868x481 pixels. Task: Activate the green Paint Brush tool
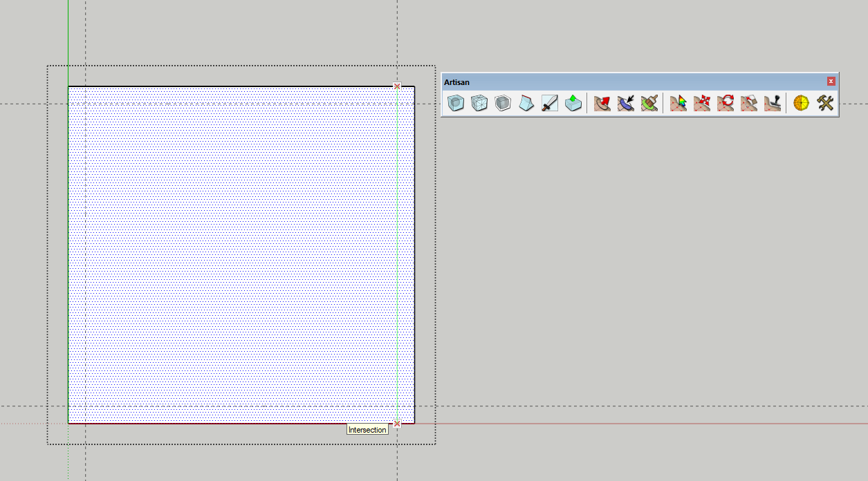649,102
